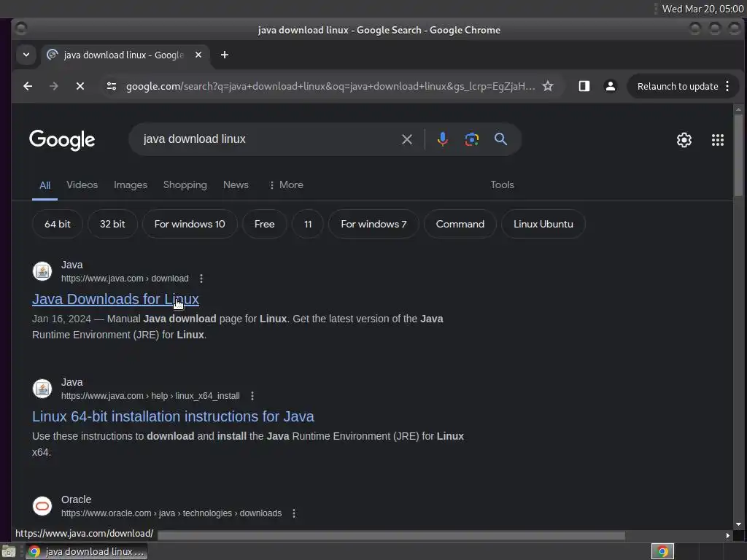
Task: Open the Chrome side panel
Action: pos(584,86)
